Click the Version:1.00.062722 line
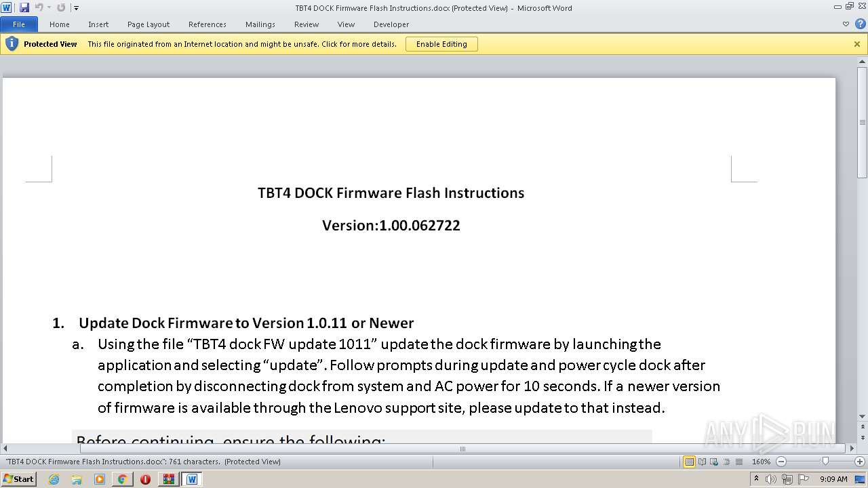The width and height of the screenshot is (868, 488). click(391, 225)
